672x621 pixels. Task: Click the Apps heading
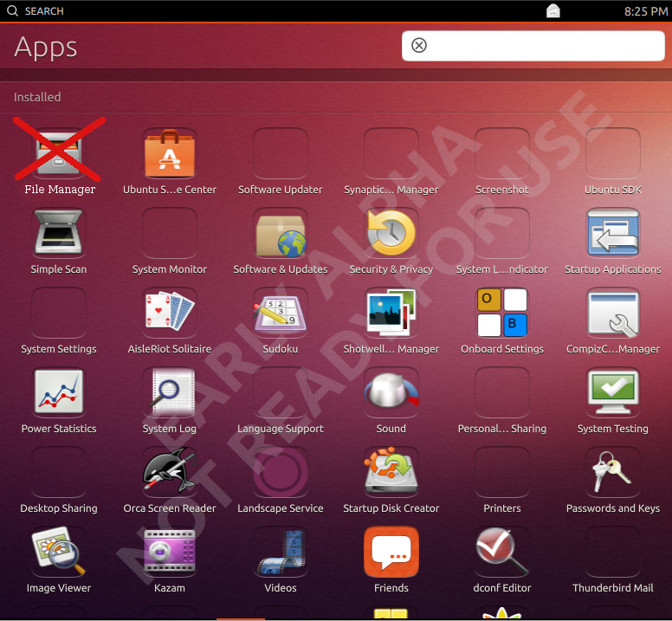[46, 48]
